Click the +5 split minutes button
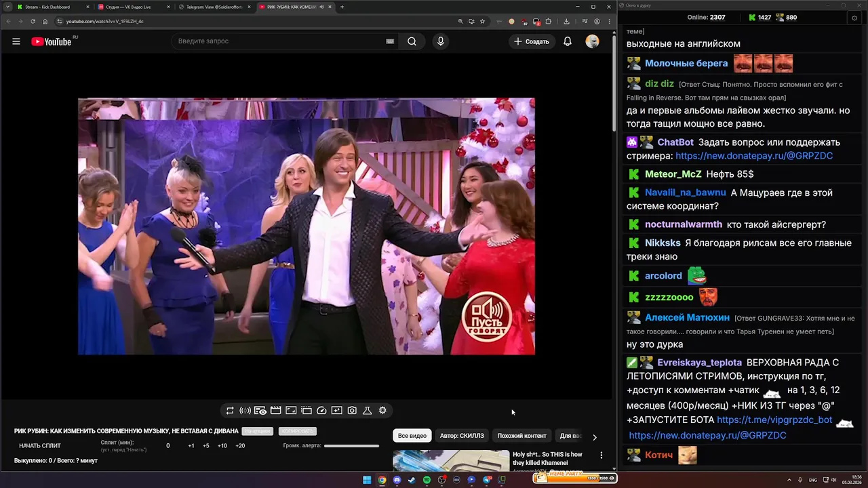The image size is (868, 488). click(206, 446)
